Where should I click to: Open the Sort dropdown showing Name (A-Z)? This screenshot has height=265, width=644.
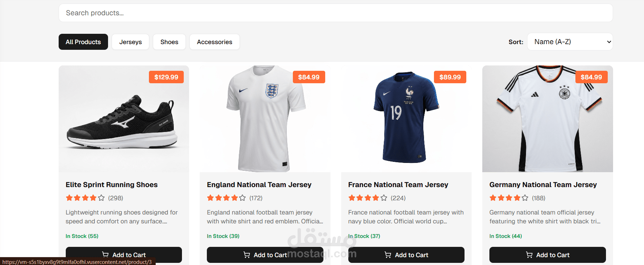570,42
